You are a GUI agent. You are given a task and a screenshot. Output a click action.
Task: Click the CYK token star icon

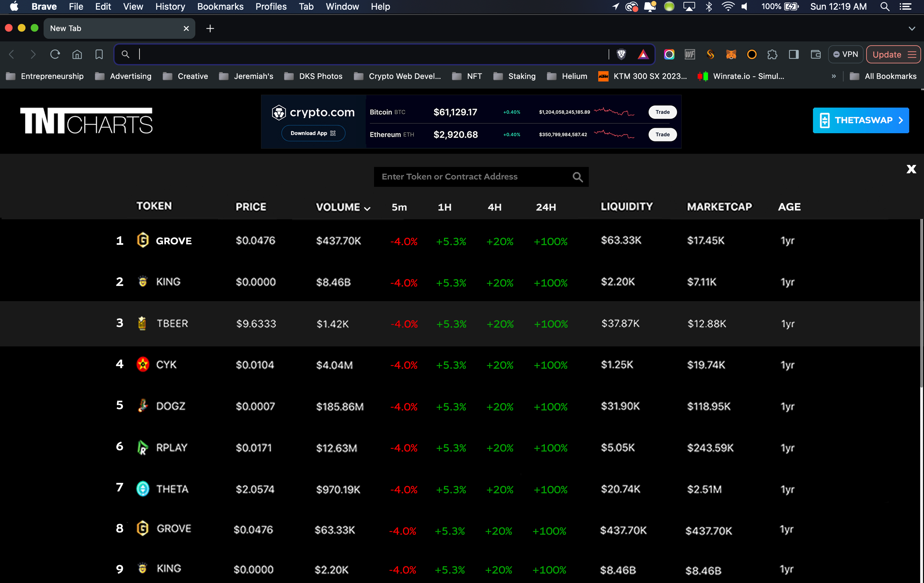[x=143, y=364]
